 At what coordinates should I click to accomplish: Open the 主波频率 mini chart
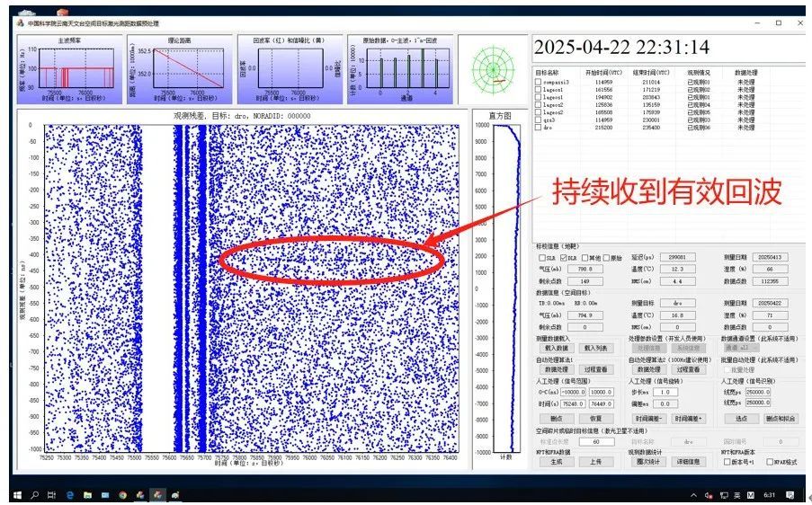(70, 69)
